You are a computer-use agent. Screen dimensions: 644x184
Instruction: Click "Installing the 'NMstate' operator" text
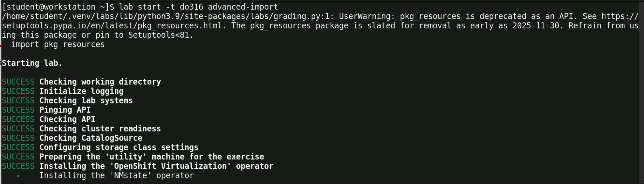[116, 175]
